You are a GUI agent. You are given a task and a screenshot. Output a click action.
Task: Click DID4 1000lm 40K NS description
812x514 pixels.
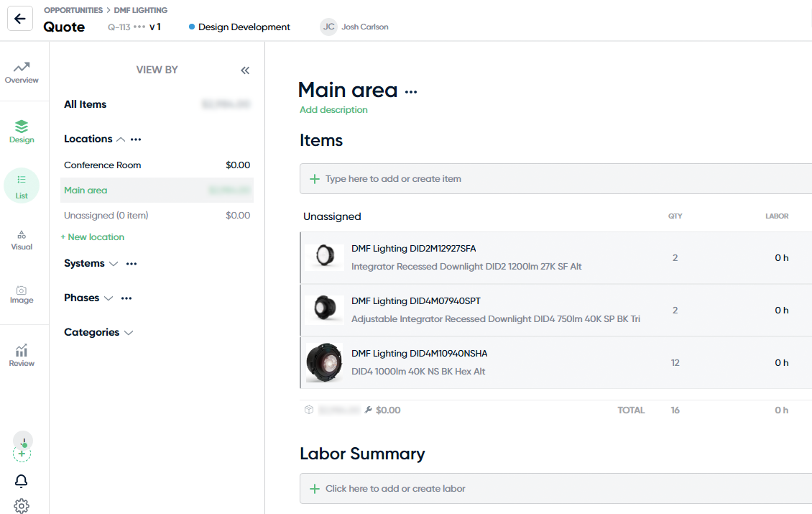tap(418, 372)
